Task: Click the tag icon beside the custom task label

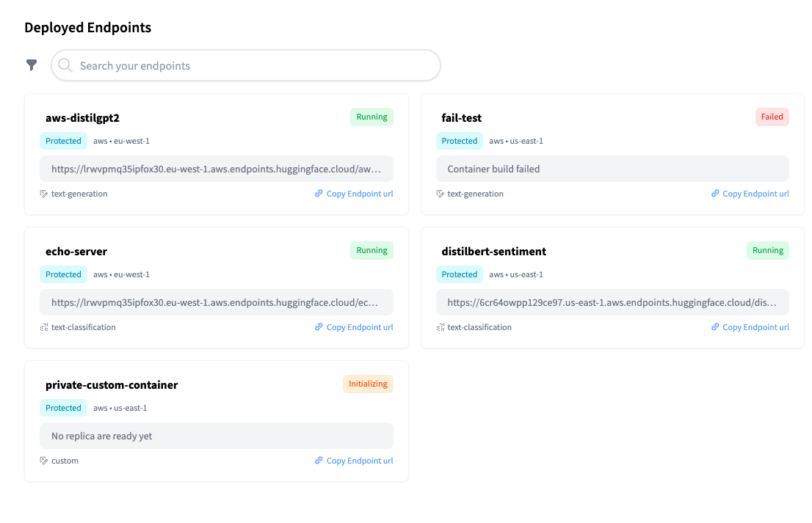Action: point(44,460)
